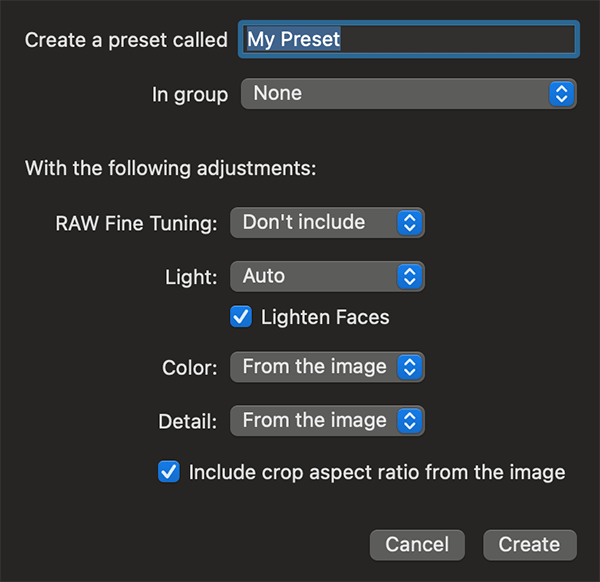Uncheck the Lighten Faces checkbox

point(241,316)
